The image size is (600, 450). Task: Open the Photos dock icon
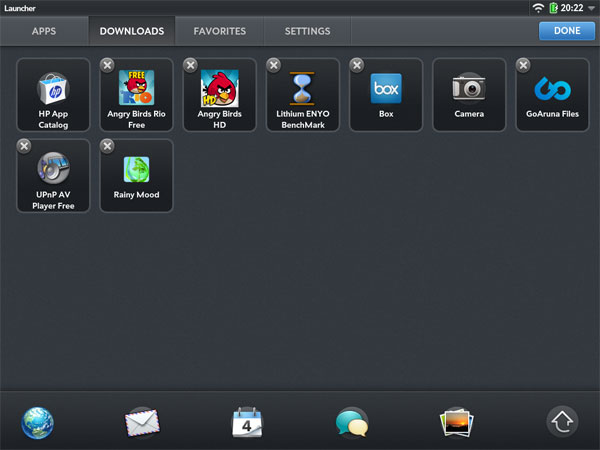click(457, 422)
